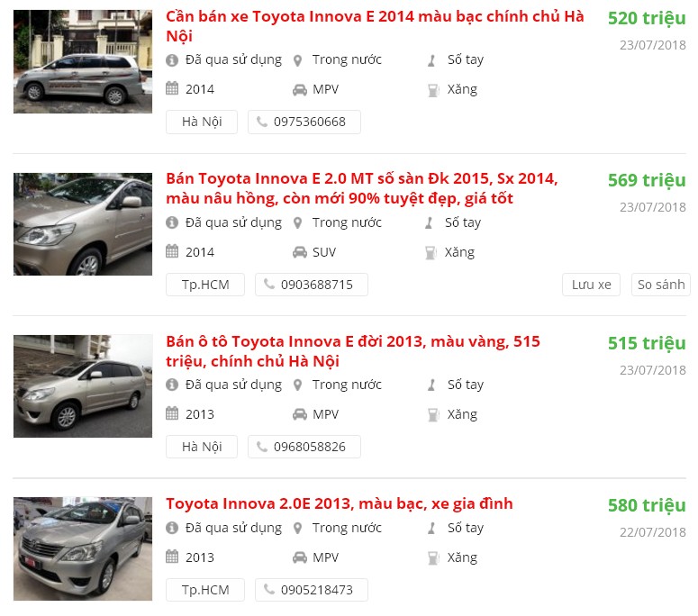The image size is (698, 616).
Task: Click phone icon beside 0905218473
Action: tap(269, 590)
